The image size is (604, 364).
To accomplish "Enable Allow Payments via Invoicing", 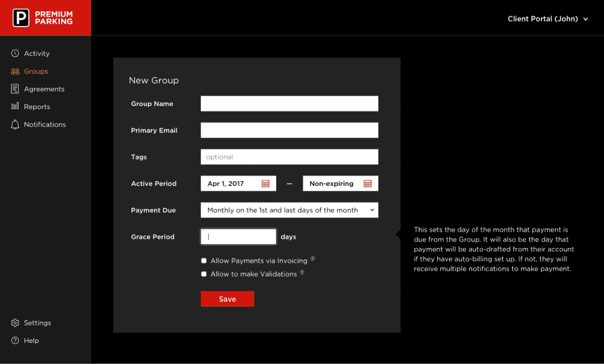I will [x=204, y=260].
